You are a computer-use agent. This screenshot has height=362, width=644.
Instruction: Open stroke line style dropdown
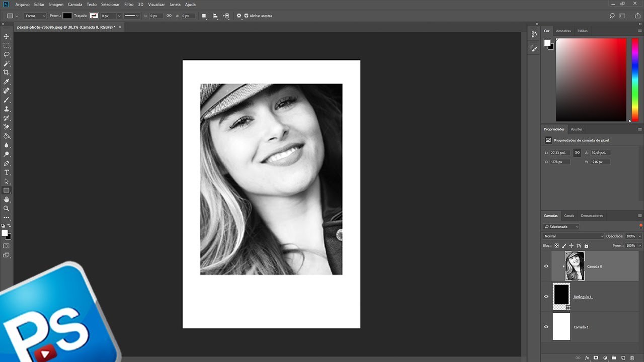pos(132,16)
